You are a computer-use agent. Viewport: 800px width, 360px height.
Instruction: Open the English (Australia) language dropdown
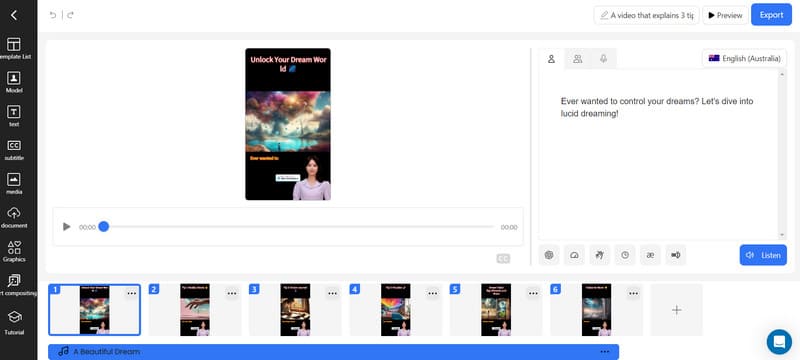coord(744,59)
